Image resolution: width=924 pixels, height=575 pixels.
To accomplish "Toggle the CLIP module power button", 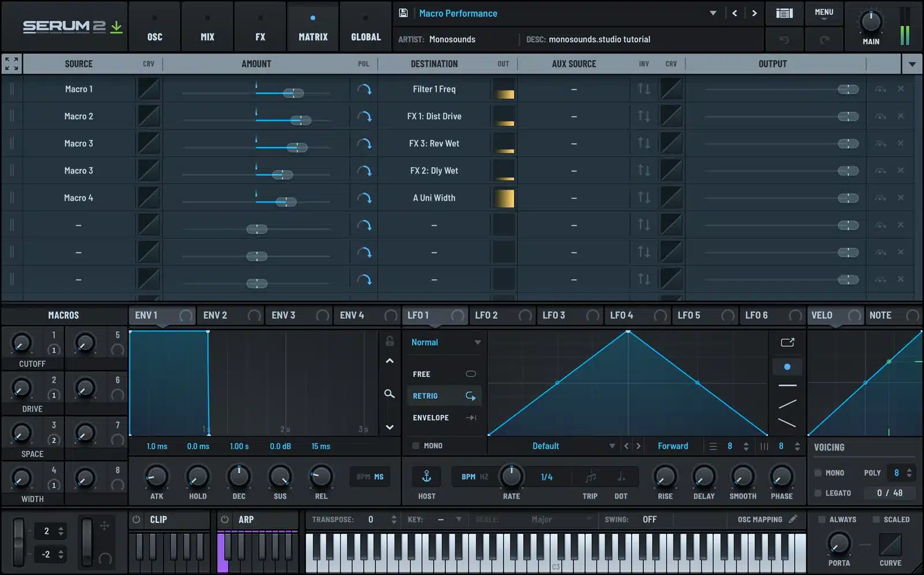I will point(136,520).
